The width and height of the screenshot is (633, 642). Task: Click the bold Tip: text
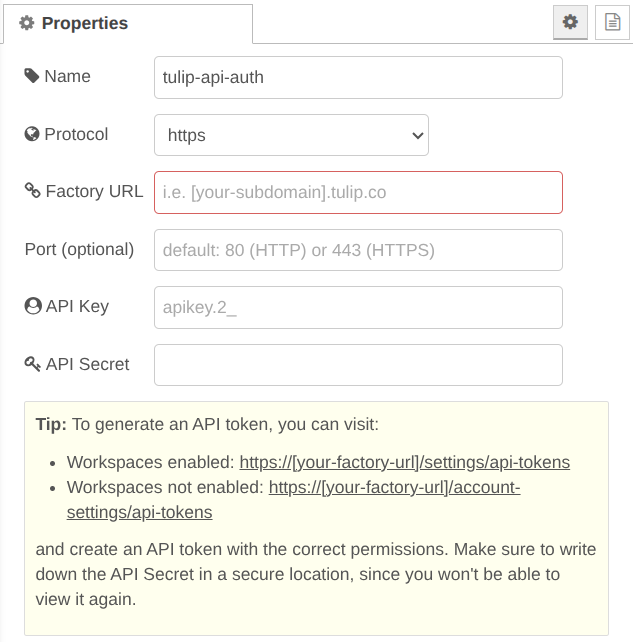(x=51, y=424)
